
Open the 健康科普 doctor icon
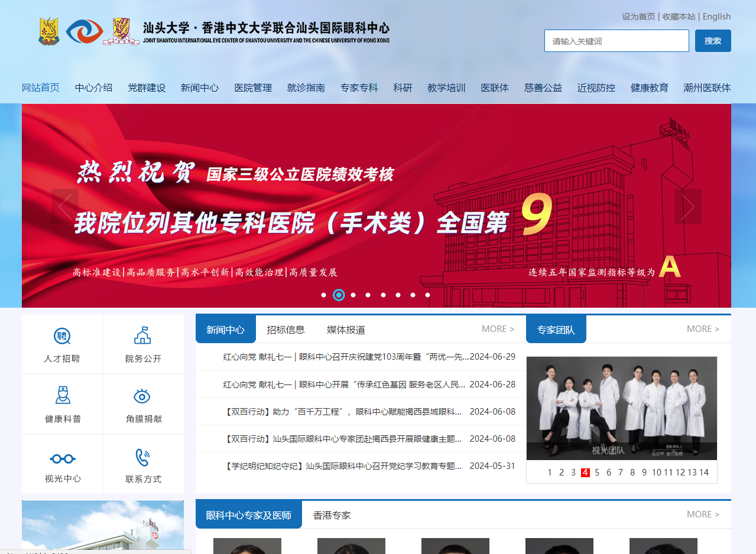[63, 395]
